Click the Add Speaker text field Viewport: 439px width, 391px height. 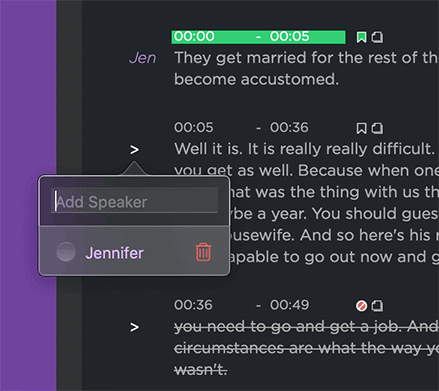(135, 201)
